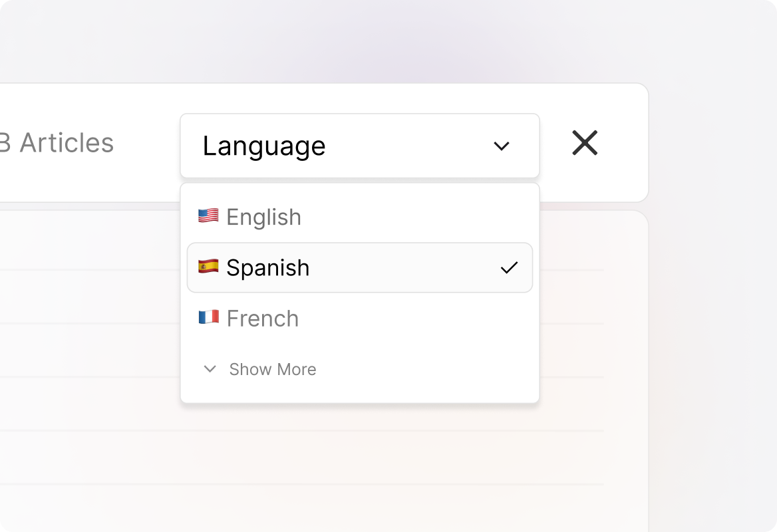The height and width of the screenshot is (532, 777).
Task: Click the Show More text label
Action: pos(273,370)
